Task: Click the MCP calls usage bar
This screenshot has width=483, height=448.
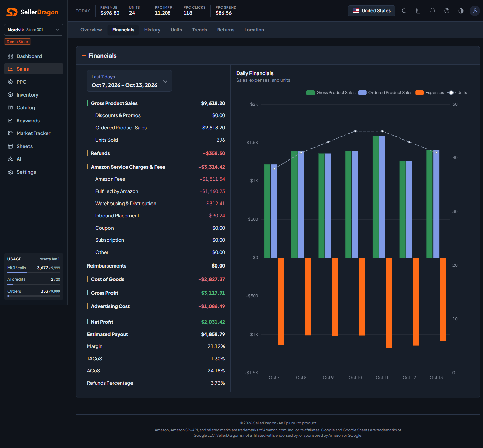Action: [34, 272]
